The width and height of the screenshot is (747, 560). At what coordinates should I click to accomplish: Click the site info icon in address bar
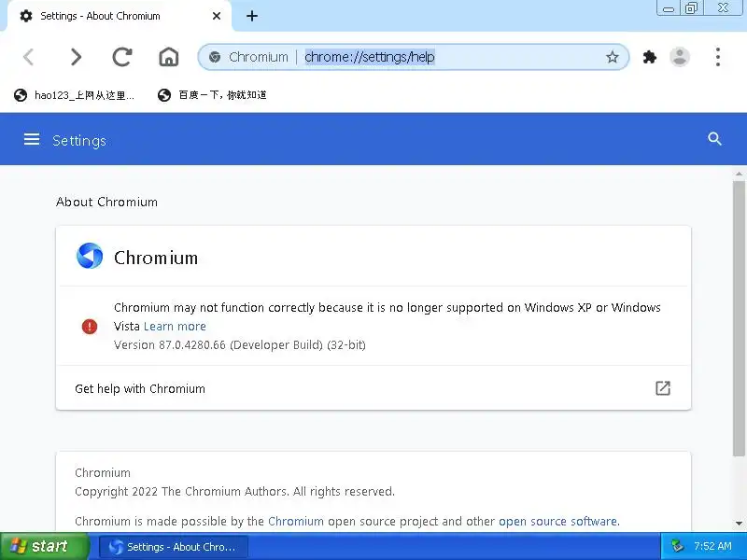click(x=215, y=57)
